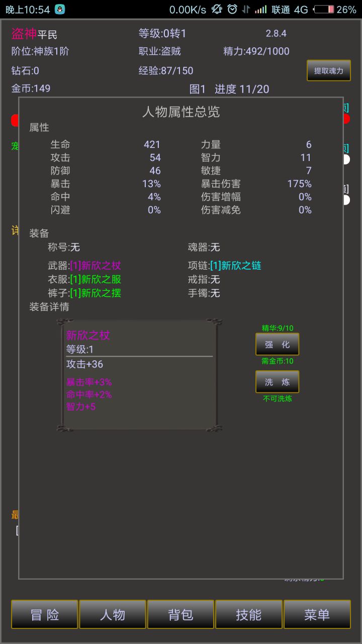Image resolution: width=362 pixels, height=644 pixels.
Task: Tap the 命中 4% attribute row
Action: click(106, 197)
